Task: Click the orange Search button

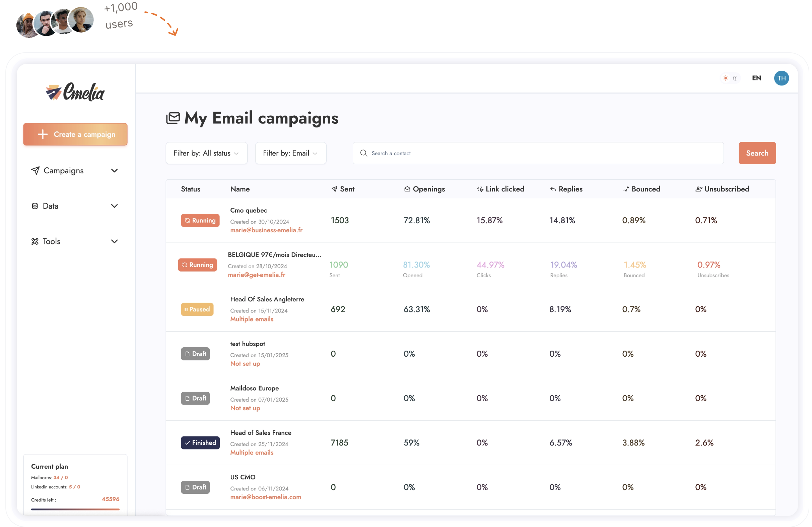Action: click(x=757, y=153)
